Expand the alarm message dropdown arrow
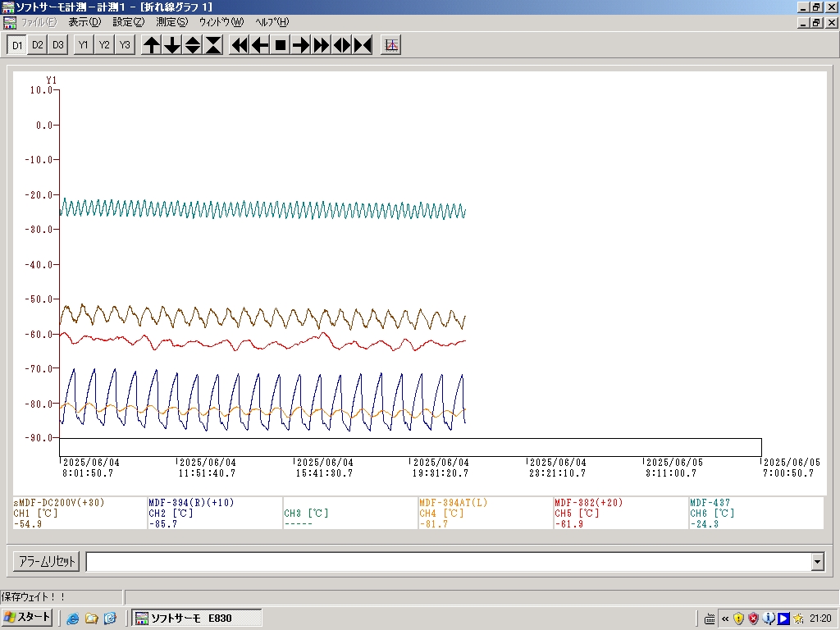Screen dimensions: 840x630 coord(818,562)
